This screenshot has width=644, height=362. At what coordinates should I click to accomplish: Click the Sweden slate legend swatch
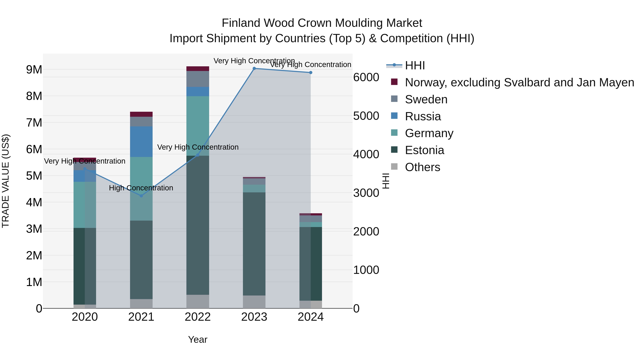coord(394,99)
